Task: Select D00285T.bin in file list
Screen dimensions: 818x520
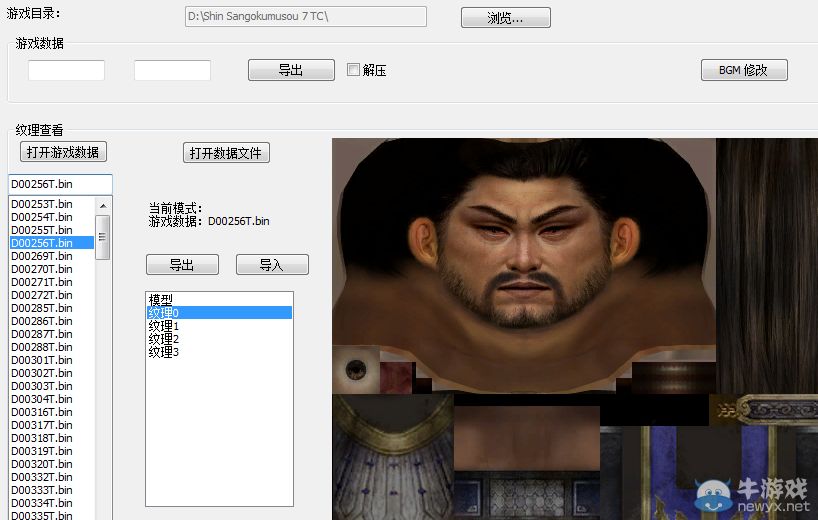Action: (x=52, y=308)
